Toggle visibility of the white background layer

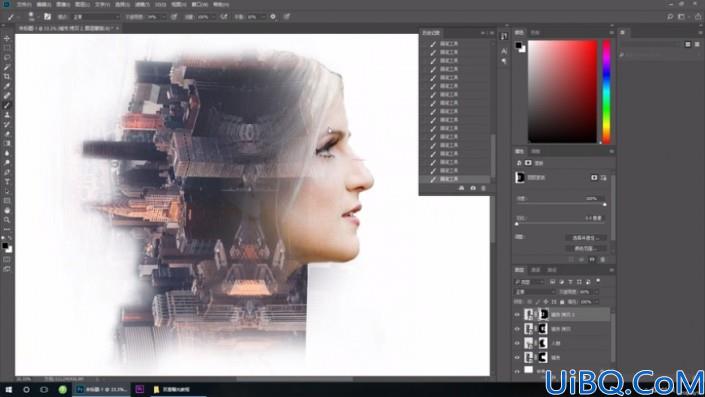517,371
